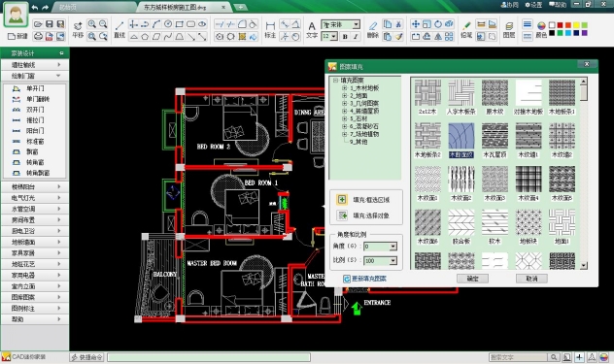The height and width of the screenshot is (364, 614).
Task: Select the 铅笔 pencil tool
Action: click(466, 30)
